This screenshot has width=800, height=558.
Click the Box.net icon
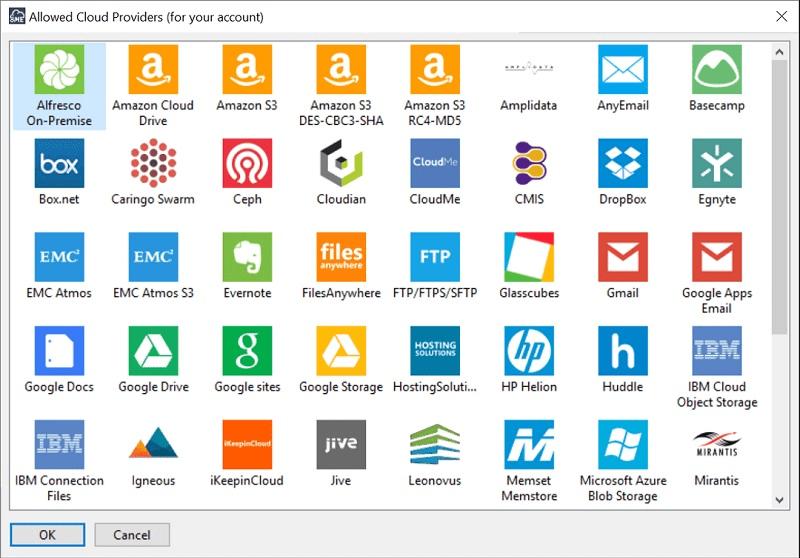click(x=59, y=163)
